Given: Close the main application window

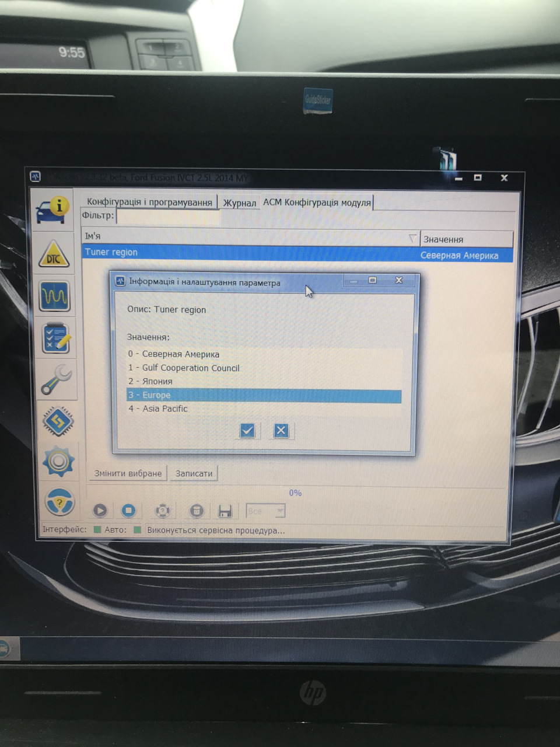Looking at the screenshot, I should [504, 177].
